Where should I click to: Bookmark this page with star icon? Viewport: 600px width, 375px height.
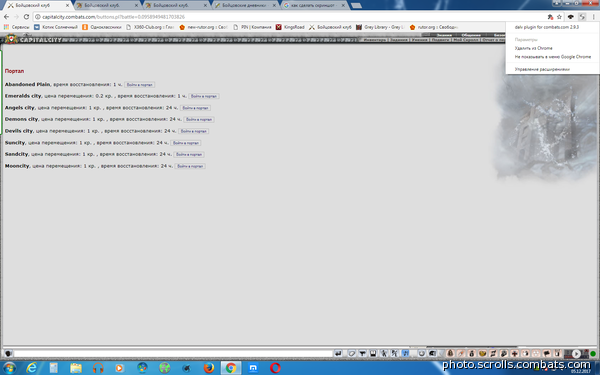tap(559, 17)
